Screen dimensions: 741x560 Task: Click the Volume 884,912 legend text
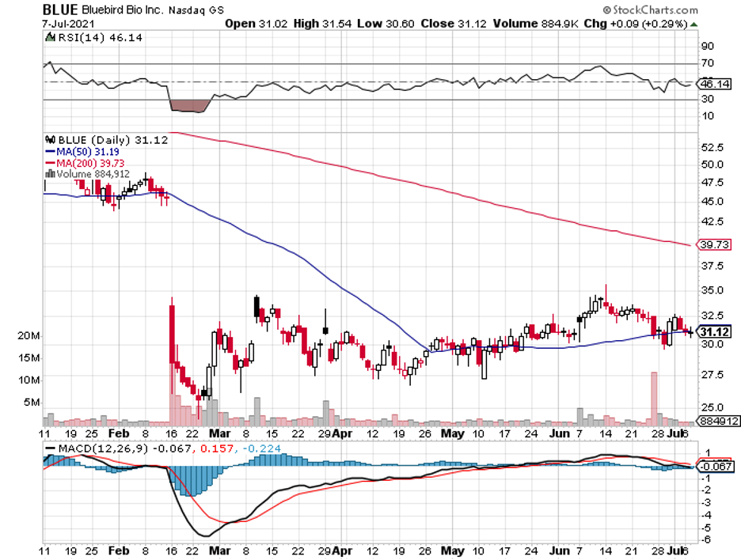point(93,174)
